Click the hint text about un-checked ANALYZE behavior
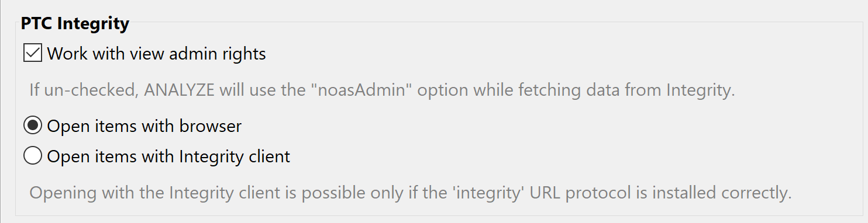 [x=382, y=90]
